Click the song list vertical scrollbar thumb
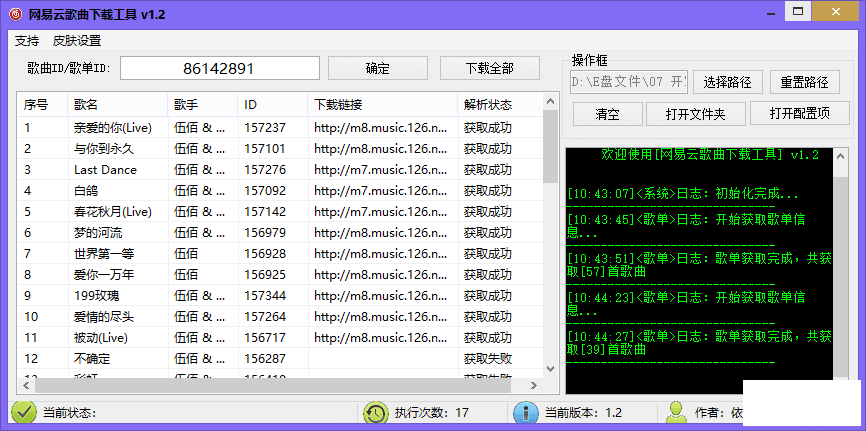 [550, 146]
